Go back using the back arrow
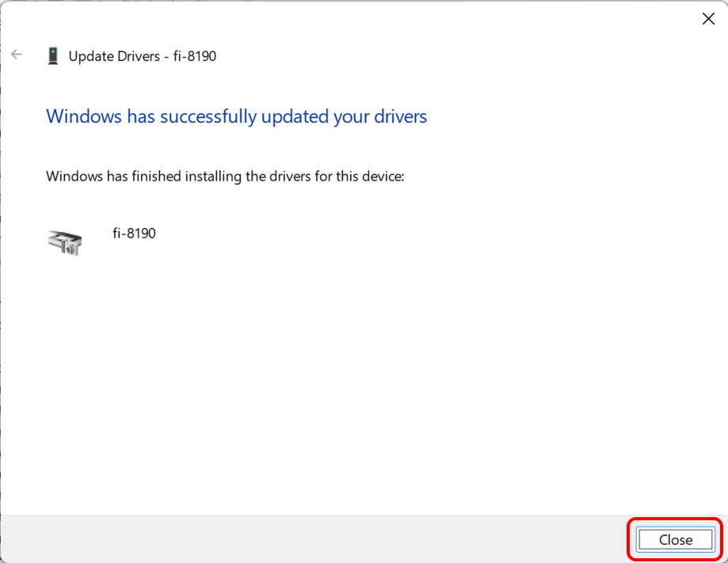 click(17, 55)
